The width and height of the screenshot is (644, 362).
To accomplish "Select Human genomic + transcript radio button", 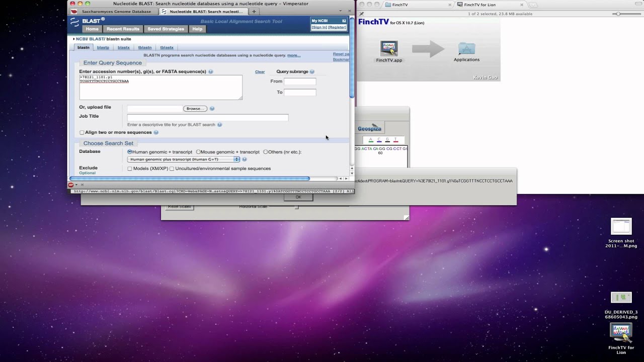I will pyautogui.click(x=130, y=152).
